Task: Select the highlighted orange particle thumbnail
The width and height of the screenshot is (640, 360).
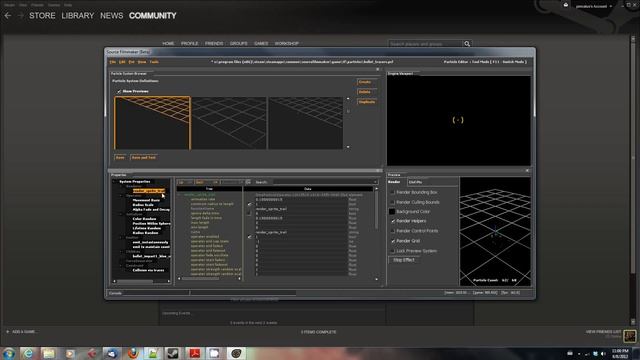Action: point(152,123)
